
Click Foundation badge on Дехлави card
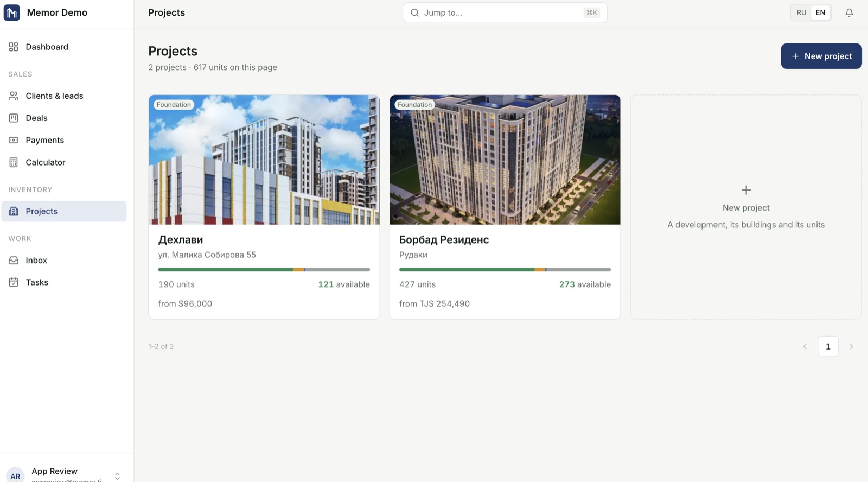(174, 105)
